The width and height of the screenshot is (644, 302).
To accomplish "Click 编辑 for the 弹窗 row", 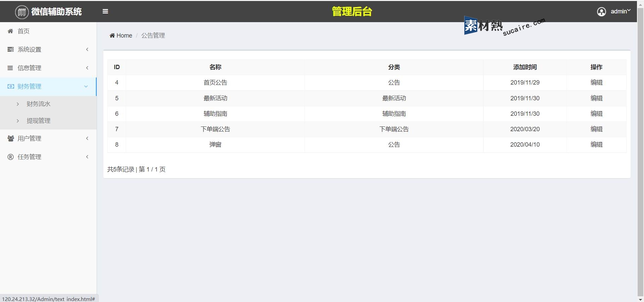I will pos(596,145).
